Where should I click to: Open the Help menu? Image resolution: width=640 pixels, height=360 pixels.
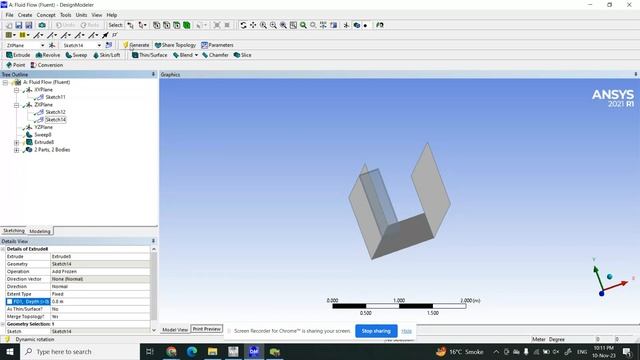click(x=112, y=15)
